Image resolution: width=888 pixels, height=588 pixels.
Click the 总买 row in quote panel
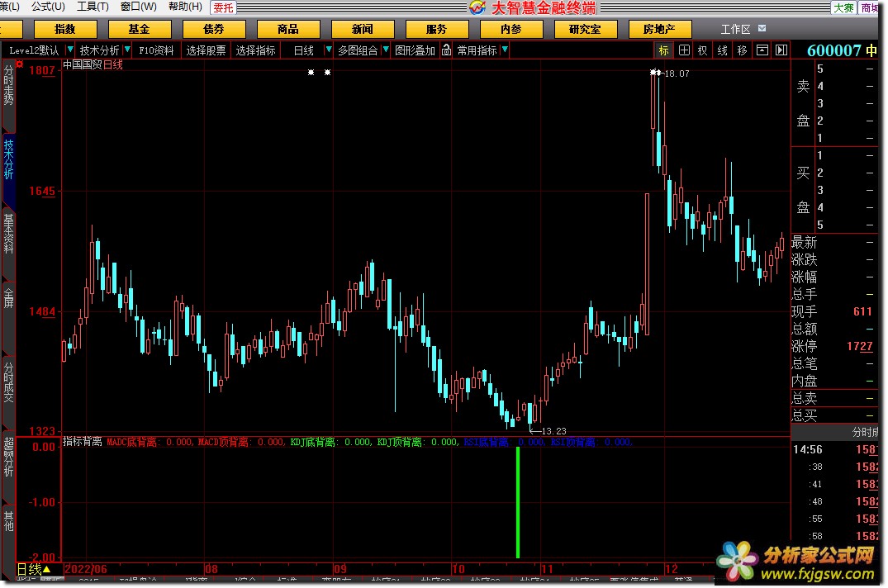click(834, 416)
